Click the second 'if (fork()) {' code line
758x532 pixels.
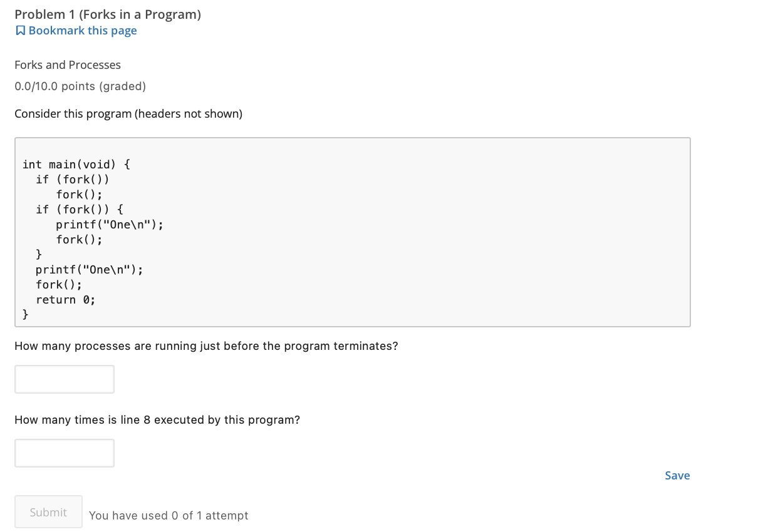80,210
